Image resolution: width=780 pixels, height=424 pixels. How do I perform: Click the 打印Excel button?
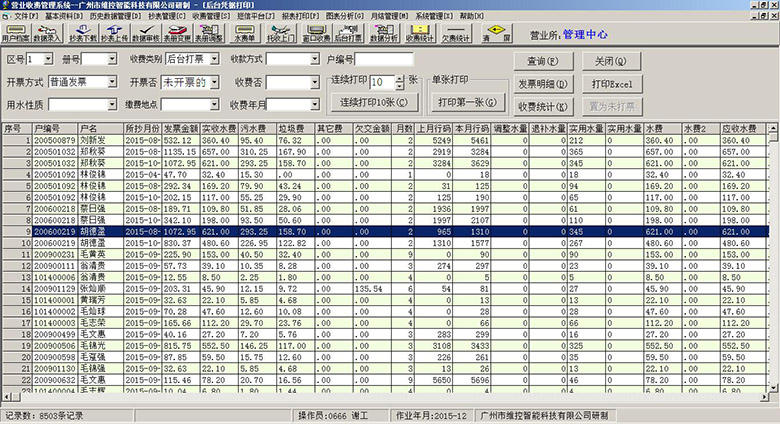612,84
